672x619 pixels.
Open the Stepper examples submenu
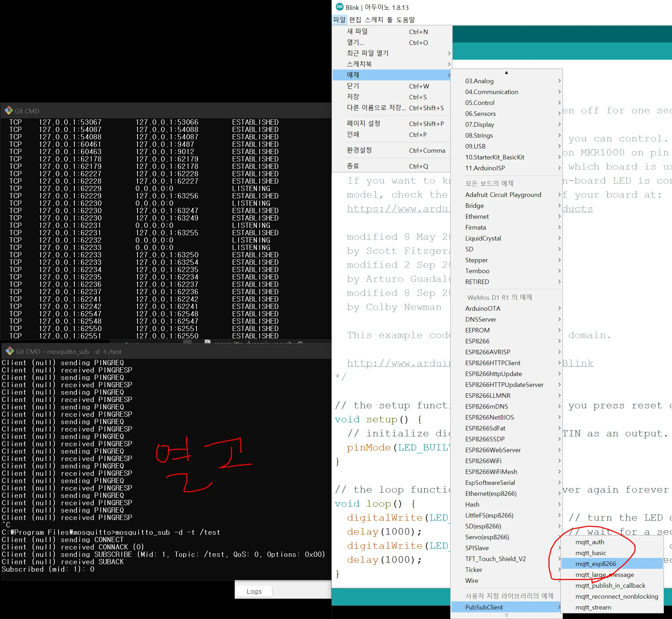(x=506, y=260)
